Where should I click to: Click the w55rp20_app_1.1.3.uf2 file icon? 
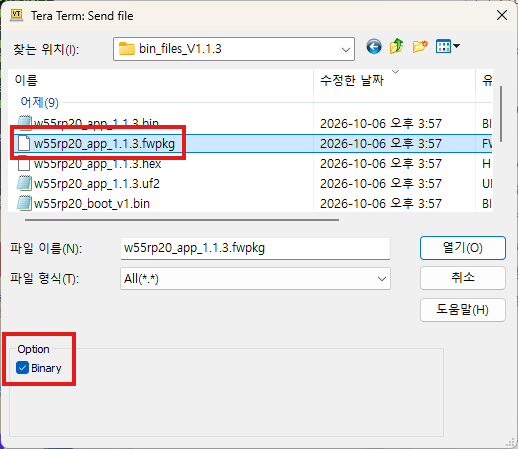[25, 183]
